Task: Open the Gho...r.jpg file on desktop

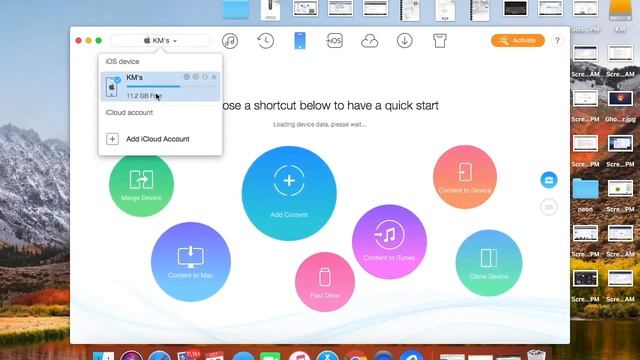Action: [620, 99]
